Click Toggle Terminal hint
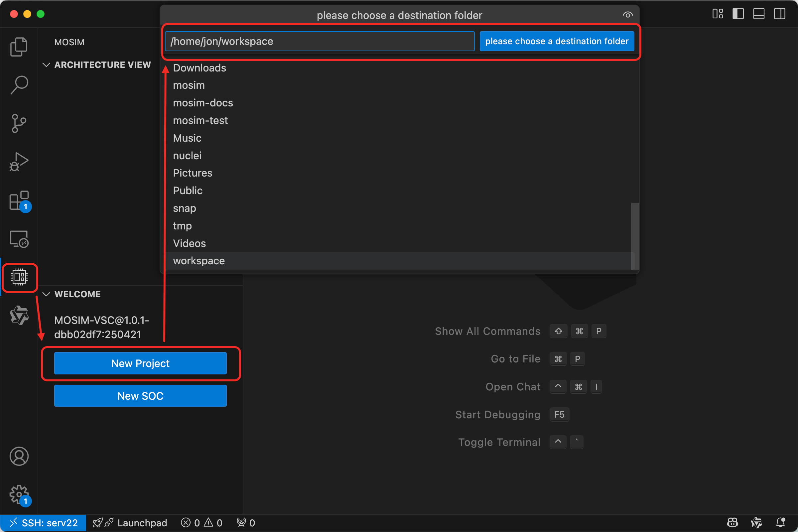The width and height of the screenshot is (798, 532). 499,443
